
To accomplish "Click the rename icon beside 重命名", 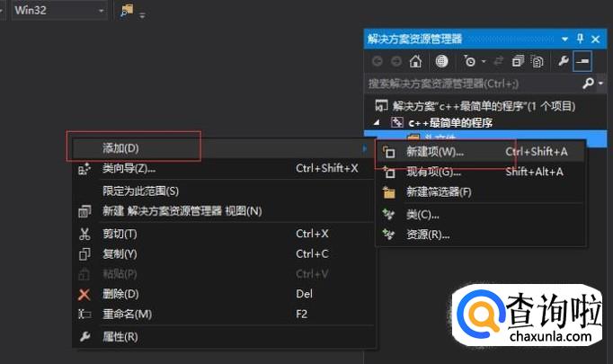I will click(x=84, y=314).
